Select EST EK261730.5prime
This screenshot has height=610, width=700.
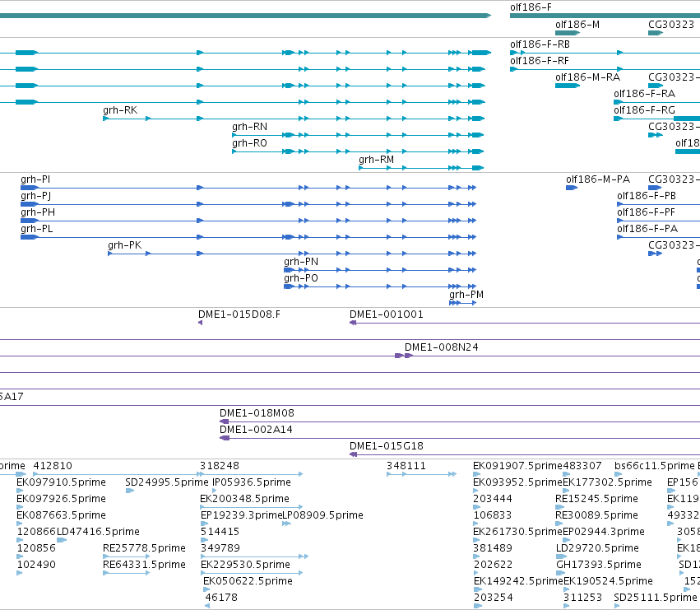click(x=518, y=533)
